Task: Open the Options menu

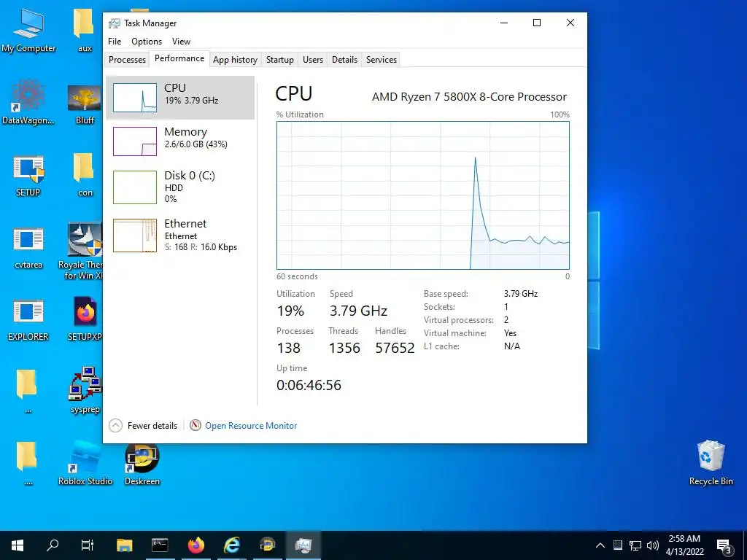Action: [146, 42]
